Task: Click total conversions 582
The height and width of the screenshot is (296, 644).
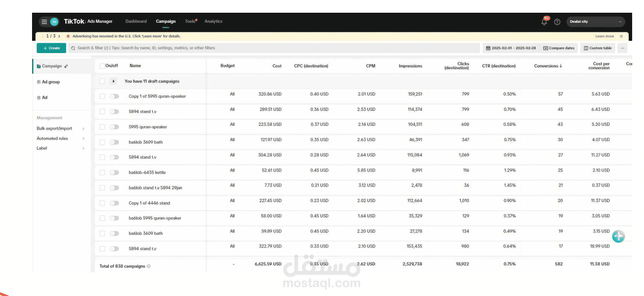Action: tap(559, 264)
